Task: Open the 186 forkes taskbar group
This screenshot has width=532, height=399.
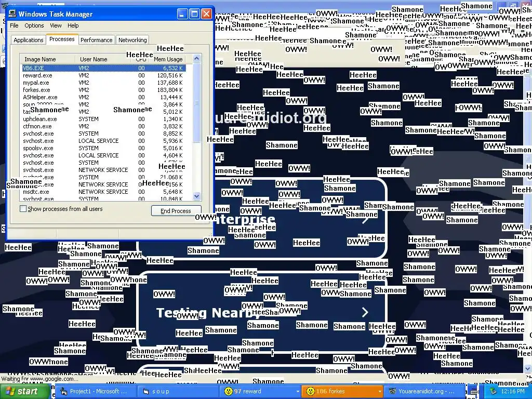Action: click(342, 391)
